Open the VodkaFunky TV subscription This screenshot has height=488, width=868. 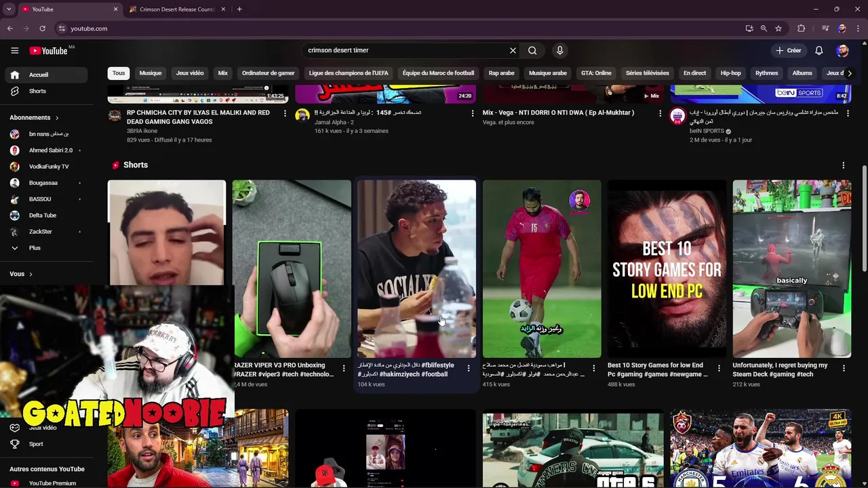pyautogui.click(x=46, y=166)
